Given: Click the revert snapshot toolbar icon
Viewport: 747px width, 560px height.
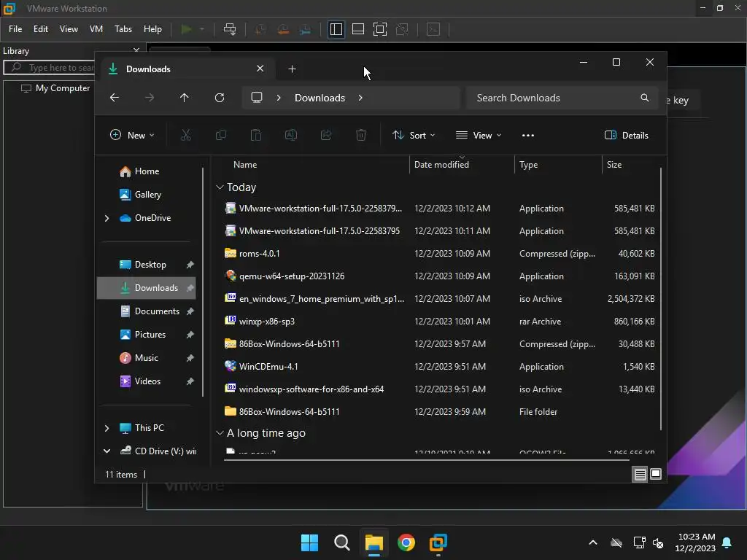Looking at the screenshot, I should pyautogui.click(x=283, y=29).
